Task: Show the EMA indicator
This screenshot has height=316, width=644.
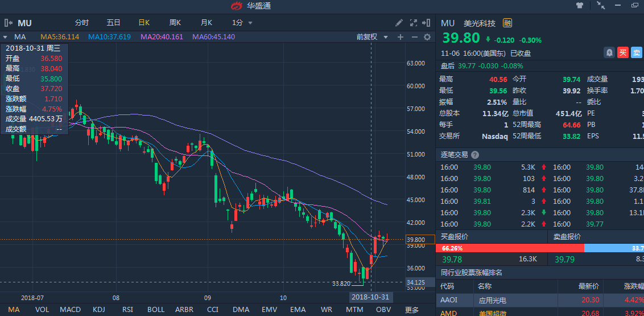Action: [298, 309]
